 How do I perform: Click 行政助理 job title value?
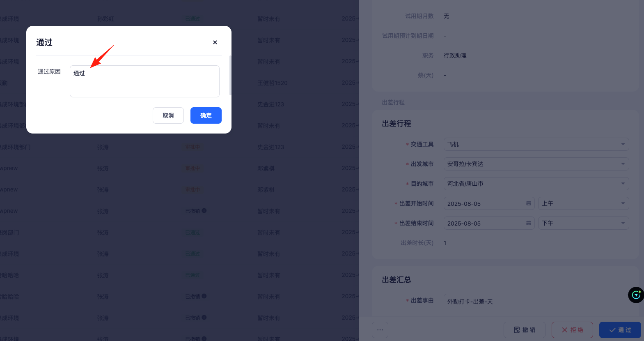click(x=455, y=55)
